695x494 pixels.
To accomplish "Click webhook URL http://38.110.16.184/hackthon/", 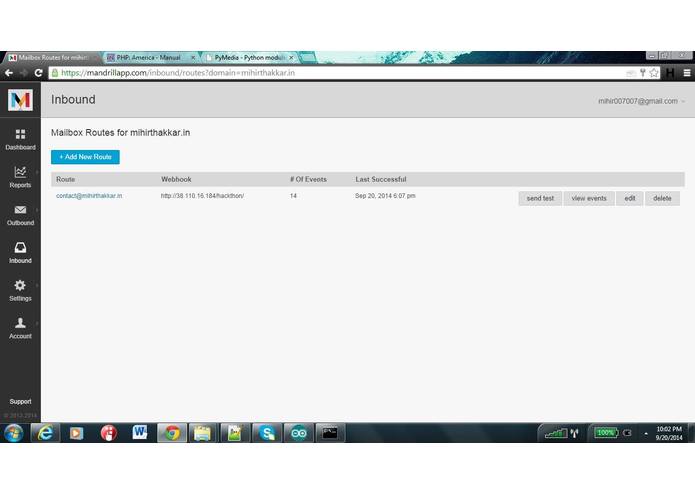I will click(x=202, y=196).
